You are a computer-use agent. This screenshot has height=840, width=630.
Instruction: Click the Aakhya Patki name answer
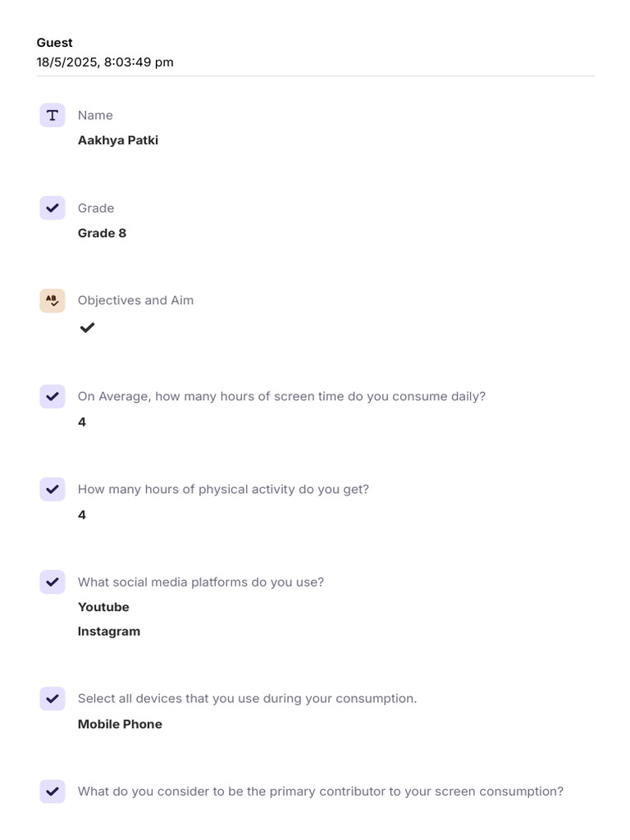point(118,140)
